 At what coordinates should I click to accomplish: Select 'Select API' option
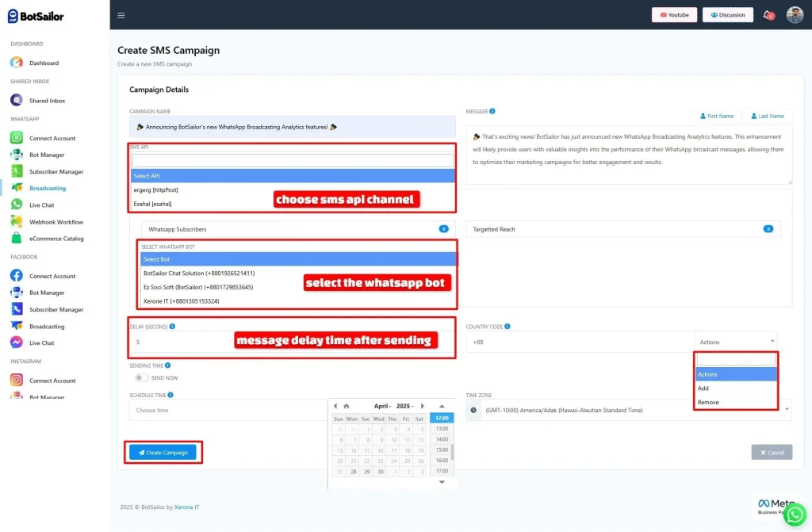(x=293, y=176)
